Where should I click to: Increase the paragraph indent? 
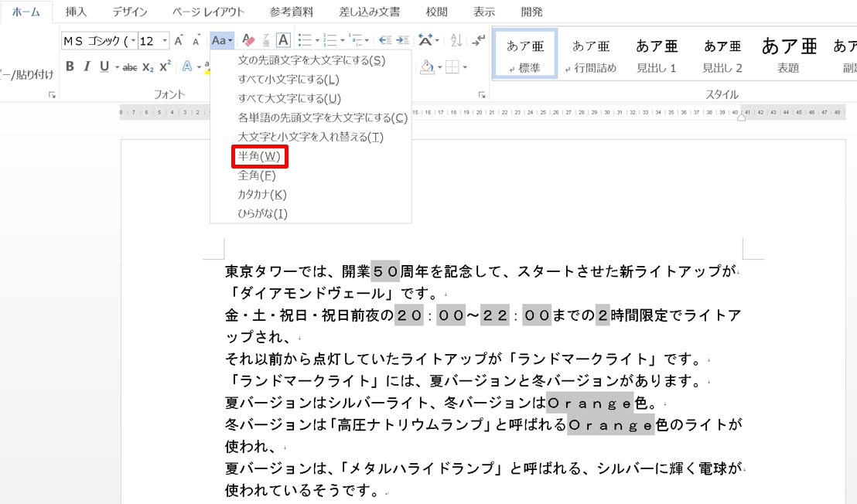click(x=403, y=40)
